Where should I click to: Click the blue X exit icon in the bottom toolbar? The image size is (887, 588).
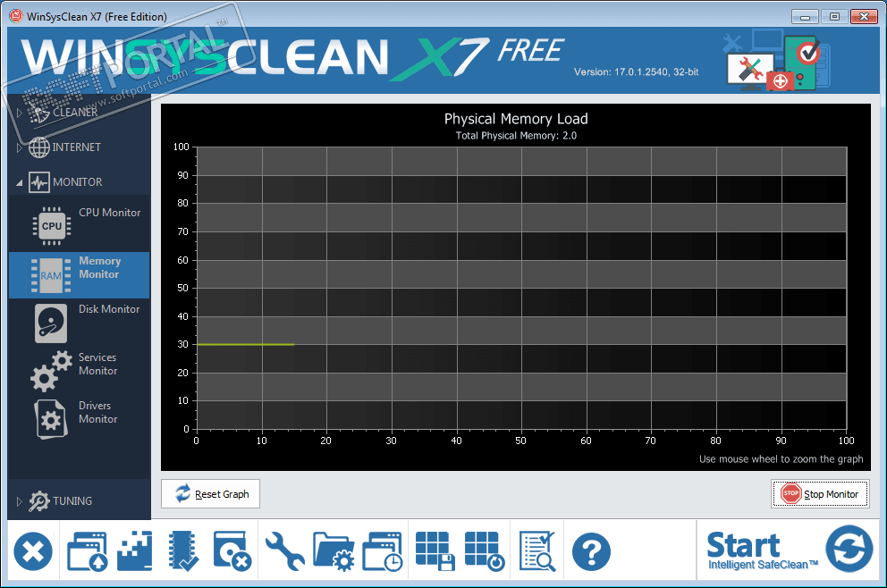[33, 552]
